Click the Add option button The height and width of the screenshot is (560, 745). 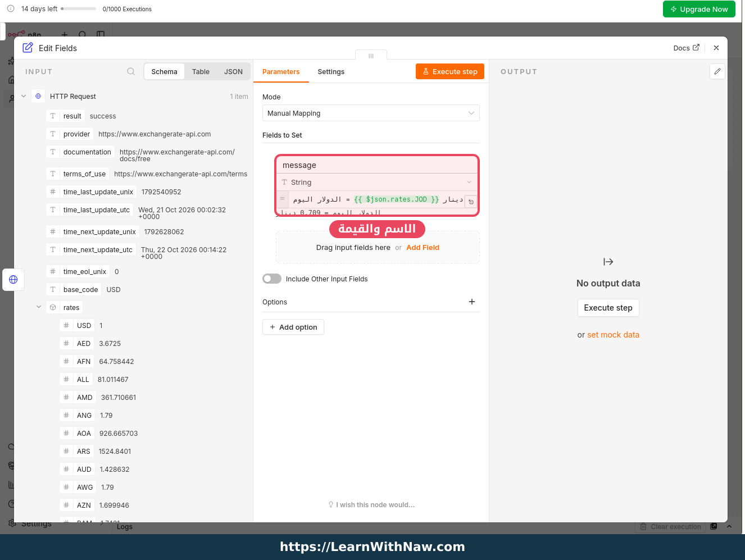293,327
